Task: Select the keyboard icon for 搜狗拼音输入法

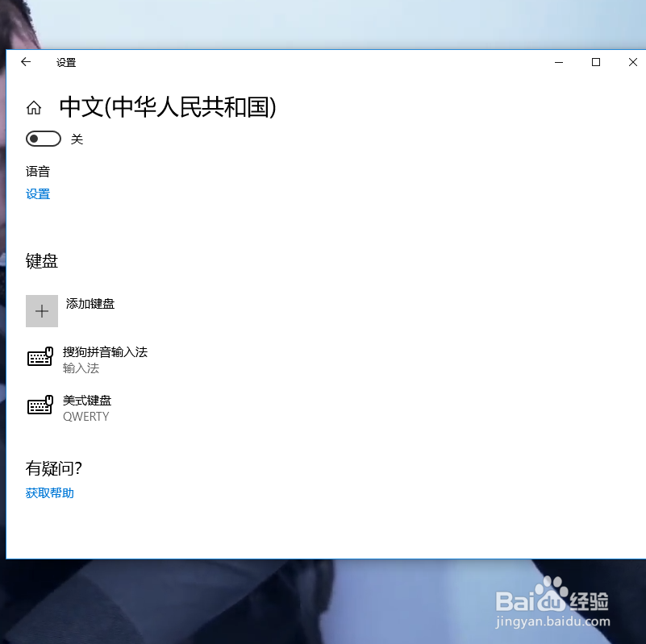Action: coord(40,356)
